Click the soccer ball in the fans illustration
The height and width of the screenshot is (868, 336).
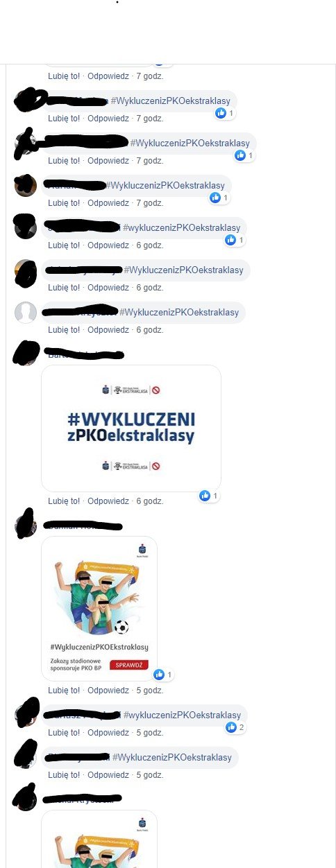[122, 627]
